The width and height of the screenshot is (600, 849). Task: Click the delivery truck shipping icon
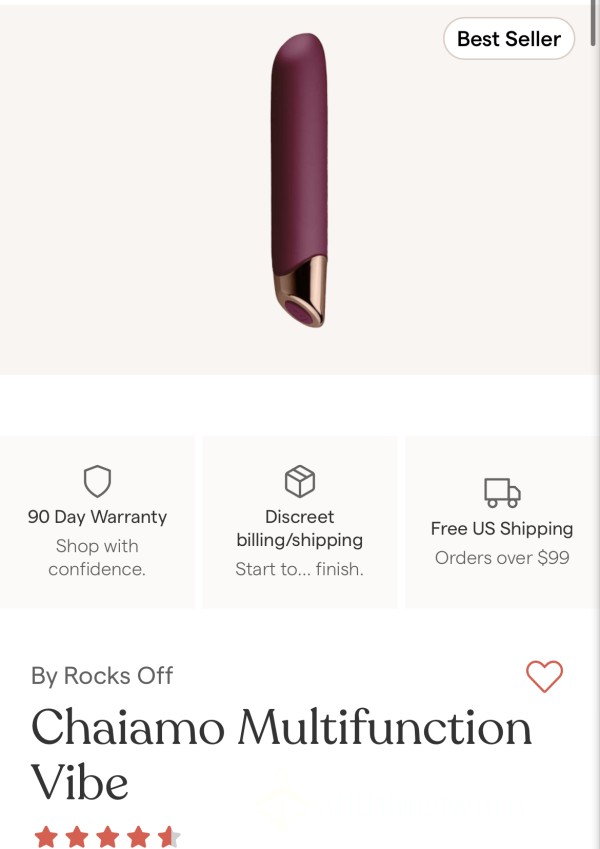[502, 493]
